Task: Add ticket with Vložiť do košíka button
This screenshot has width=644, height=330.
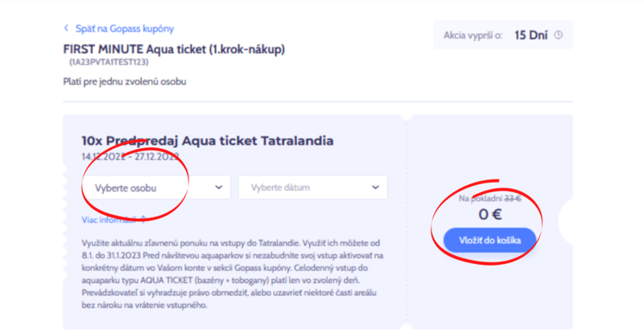Action: 489,241
